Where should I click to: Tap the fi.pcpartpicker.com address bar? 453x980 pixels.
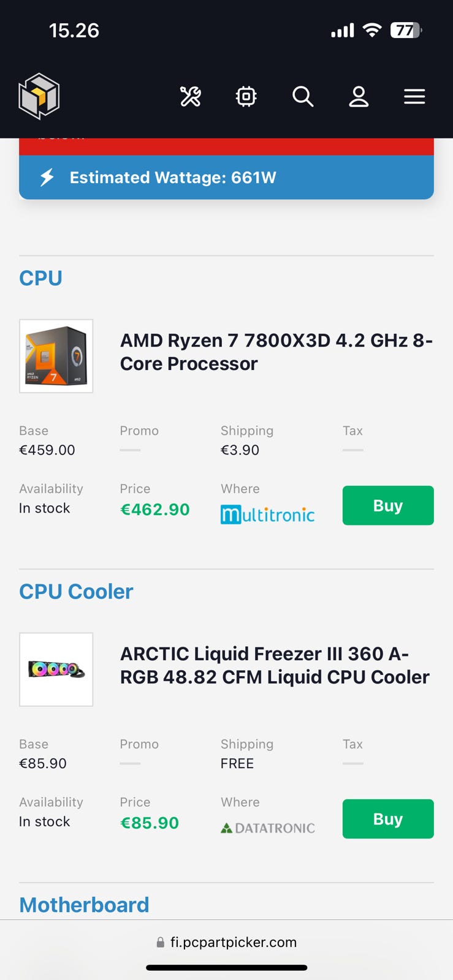coord(226,942)
